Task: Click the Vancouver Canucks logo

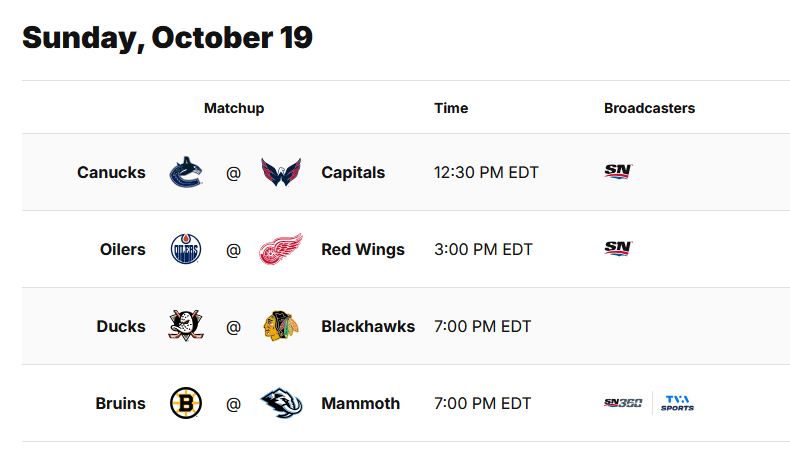Action: (186, 172)
